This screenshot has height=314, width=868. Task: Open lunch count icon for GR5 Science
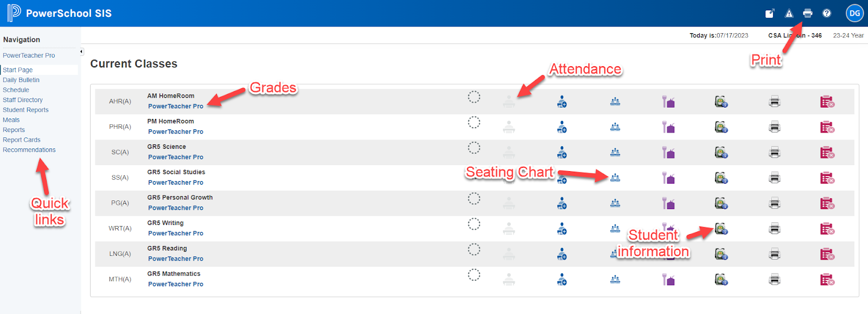pos(668,153)
